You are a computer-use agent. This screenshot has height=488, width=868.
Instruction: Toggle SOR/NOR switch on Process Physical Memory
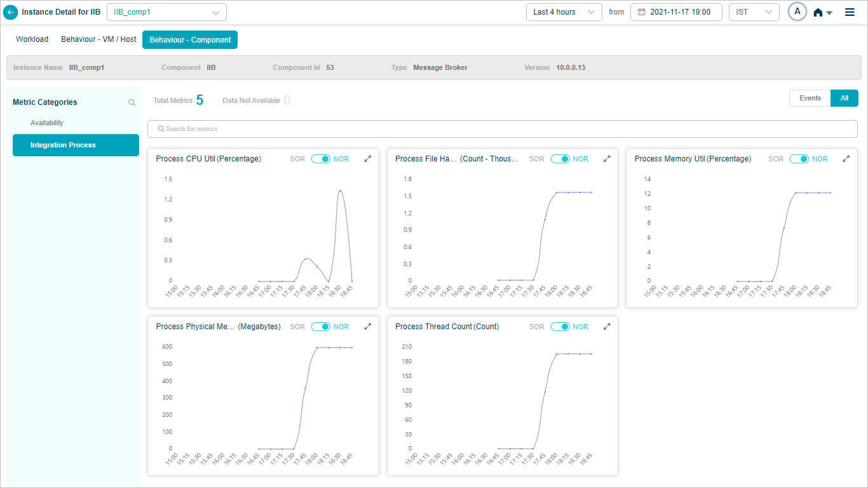point(321,327)
